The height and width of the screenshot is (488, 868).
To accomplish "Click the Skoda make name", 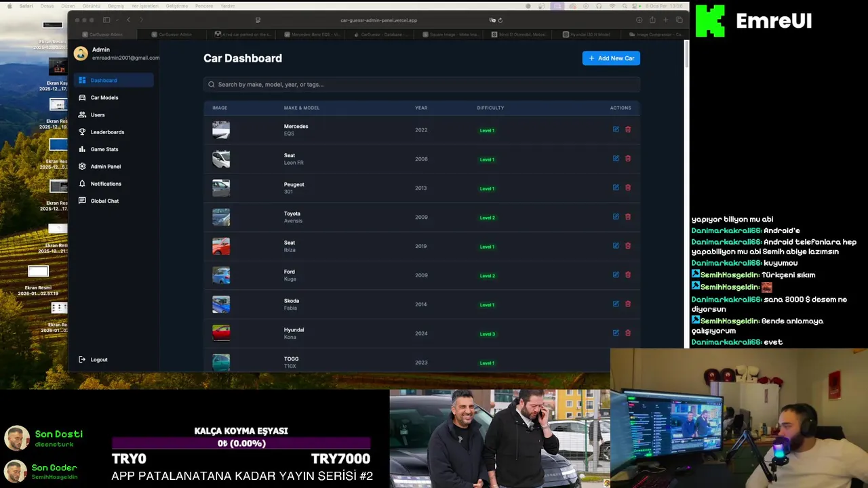I will [292, 301].
